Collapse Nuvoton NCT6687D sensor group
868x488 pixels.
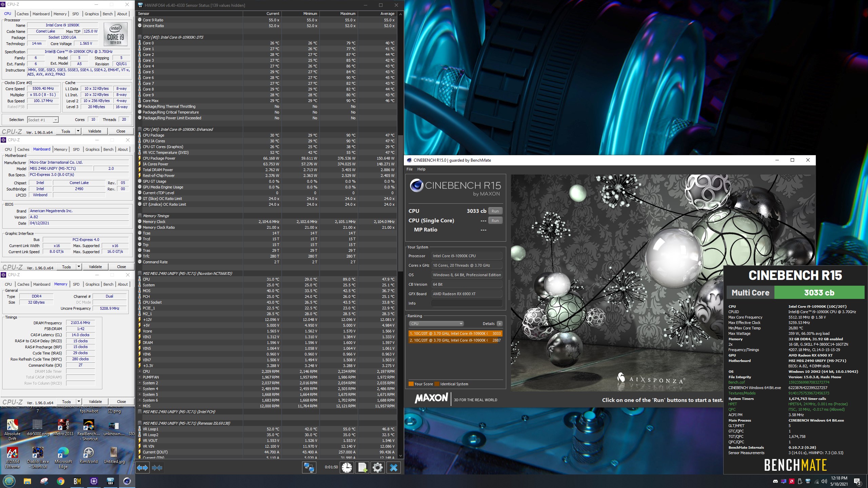(140, 273)
